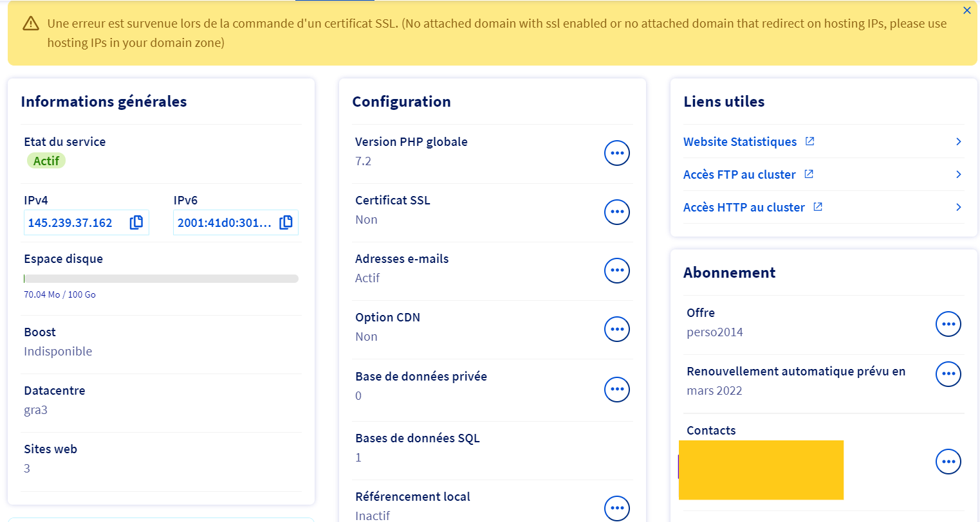
Task: Click chevron next to Website Statistiques
Action: click(x=958, y=141)
